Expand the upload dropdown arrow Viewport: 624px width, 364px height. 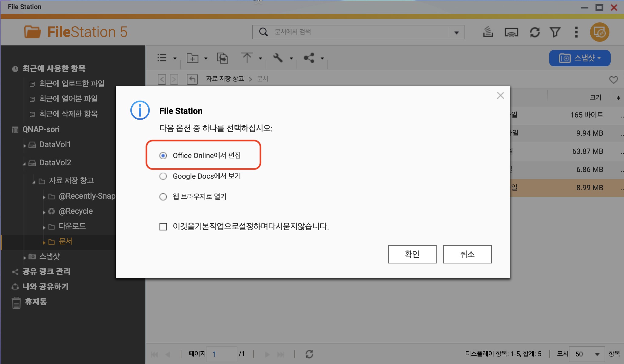pos(260,58)
